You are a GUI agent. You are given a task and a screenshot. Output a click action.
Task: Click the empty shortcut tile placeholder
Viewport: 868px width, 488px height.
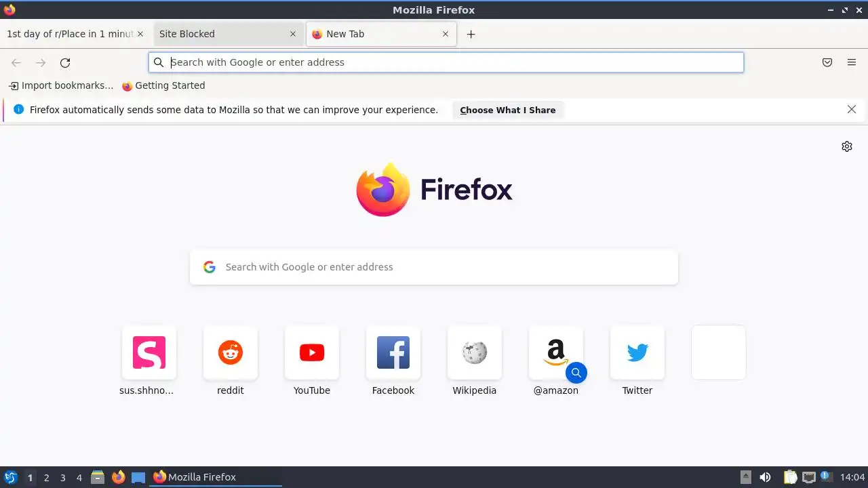[x=719, y=352]
